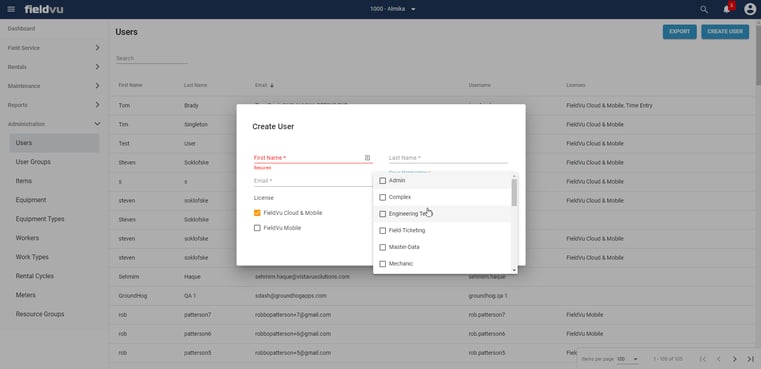
Task: Click the CREATE USER button
Action: point(725,32)
